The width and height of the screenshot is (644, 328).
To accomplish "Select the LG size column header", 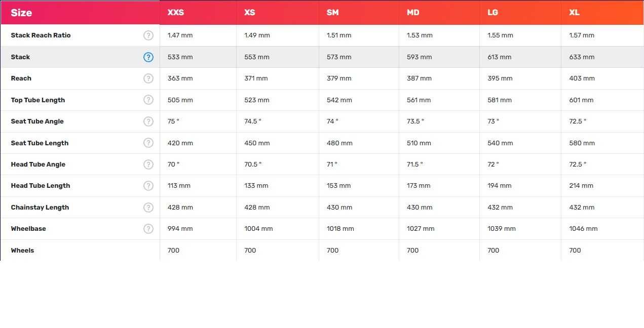I will [493, 13].
